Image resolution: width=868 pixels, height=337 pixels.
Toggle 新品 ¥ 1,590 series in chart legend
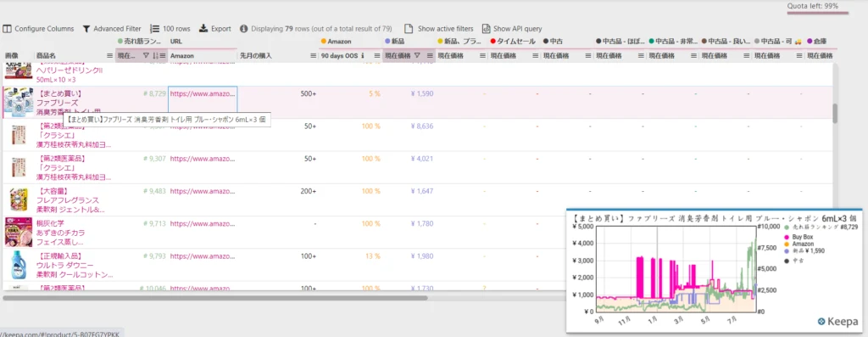click(x=804, y=251)
